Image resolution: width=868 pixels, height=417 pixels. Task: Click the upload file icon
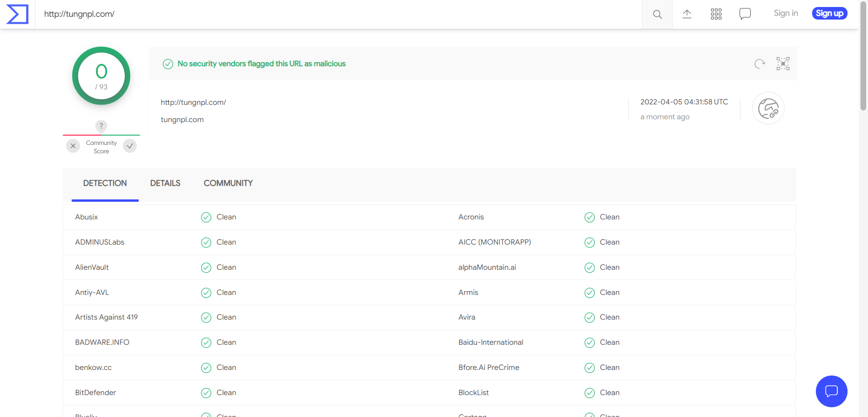click(687, 14)
